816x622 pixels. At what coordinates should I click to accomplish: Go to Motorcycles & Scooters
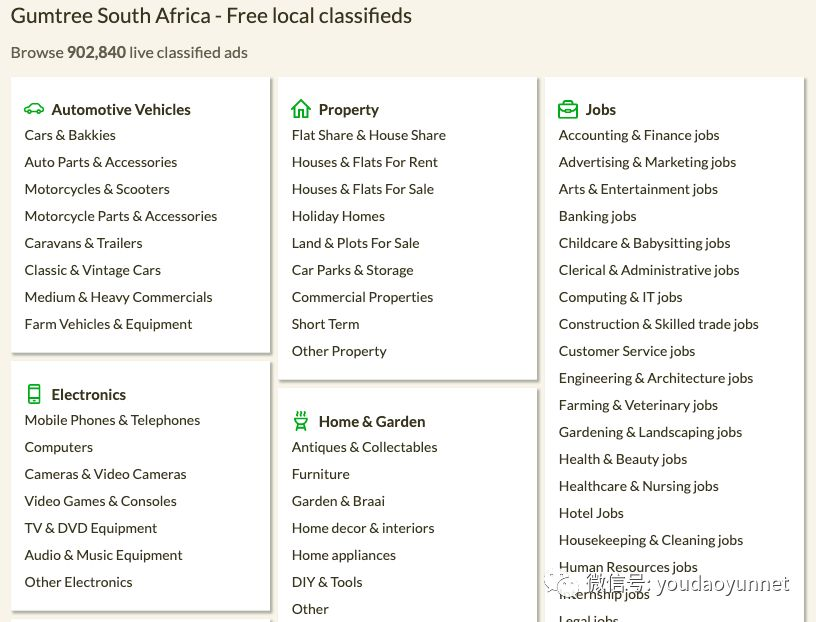97,189
